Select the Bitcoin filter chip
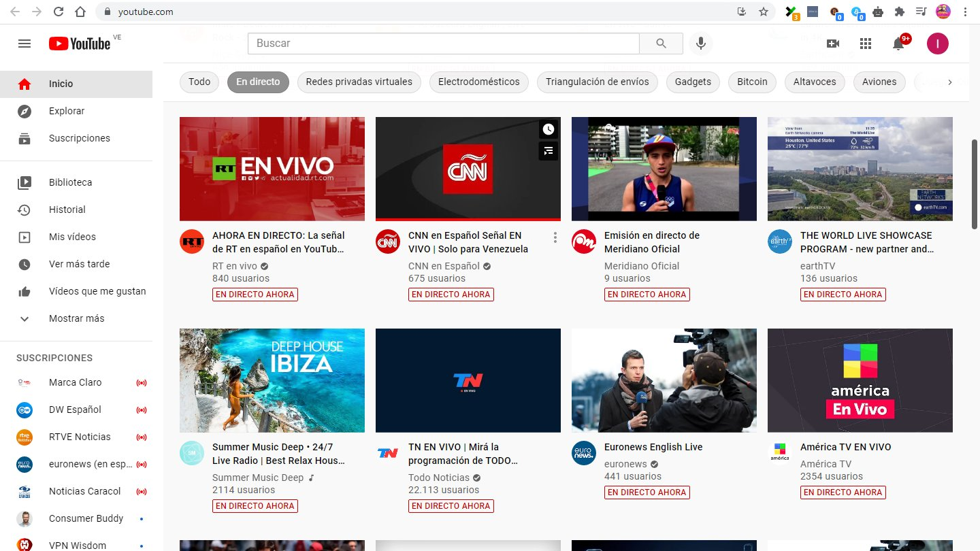 point(753,82)
